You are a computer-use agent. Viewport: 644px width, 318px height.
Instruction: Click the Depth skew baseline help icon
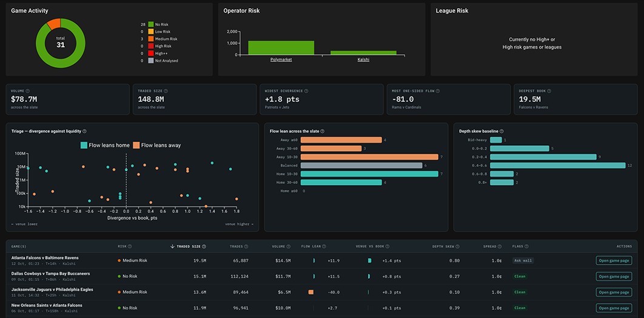coord(502,132)
